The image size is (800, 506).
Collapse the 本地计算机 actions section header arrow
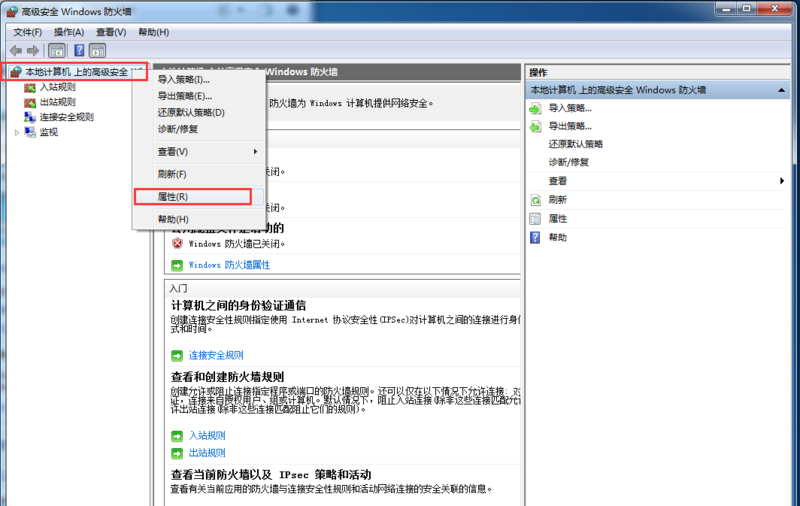(x=781, y=90)
